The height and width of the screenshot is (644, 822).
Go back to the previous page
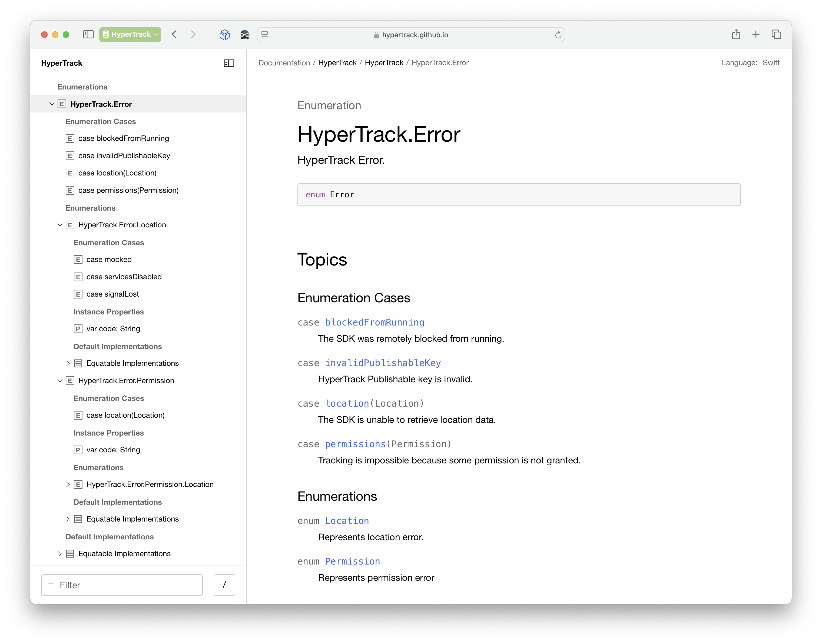[174, 34]
